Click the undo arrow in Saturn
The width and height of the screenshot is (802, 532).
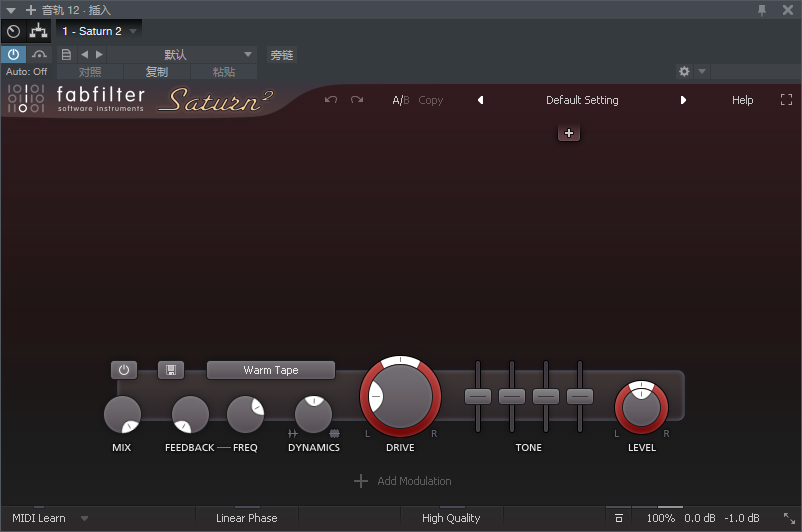[330, 100]
